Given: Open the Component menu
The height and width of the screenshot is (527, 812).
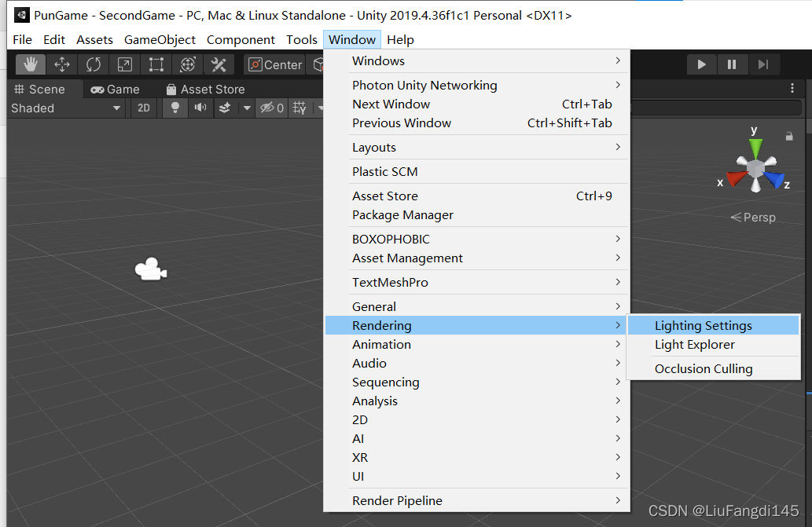Looking at the screenshot, I should [x=241, y=40].
